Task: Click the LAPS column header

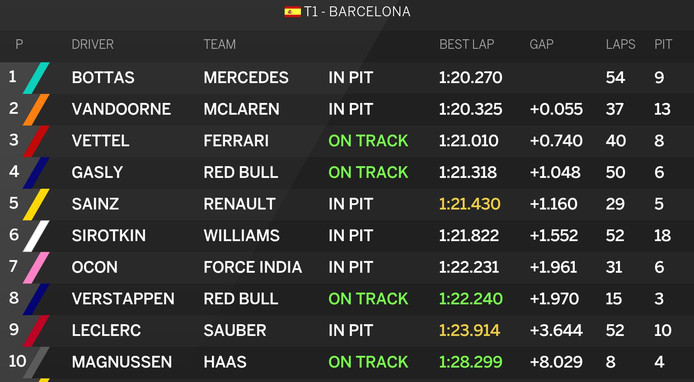Action: (621, 44)
